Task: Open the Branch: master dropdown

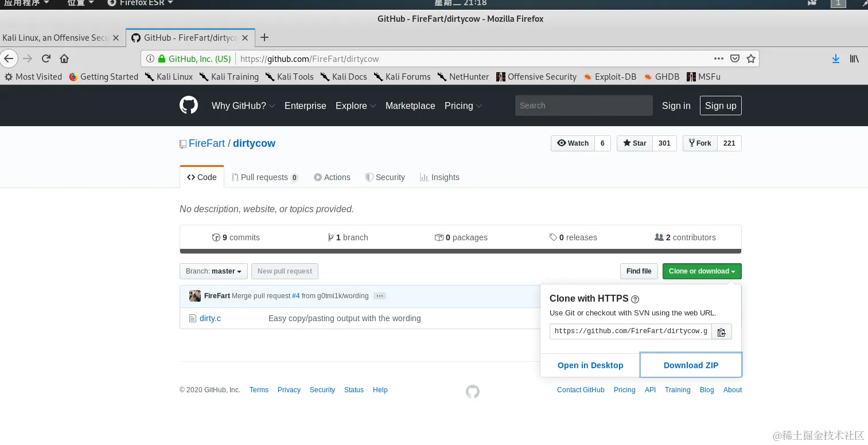Action: (214, 271)
